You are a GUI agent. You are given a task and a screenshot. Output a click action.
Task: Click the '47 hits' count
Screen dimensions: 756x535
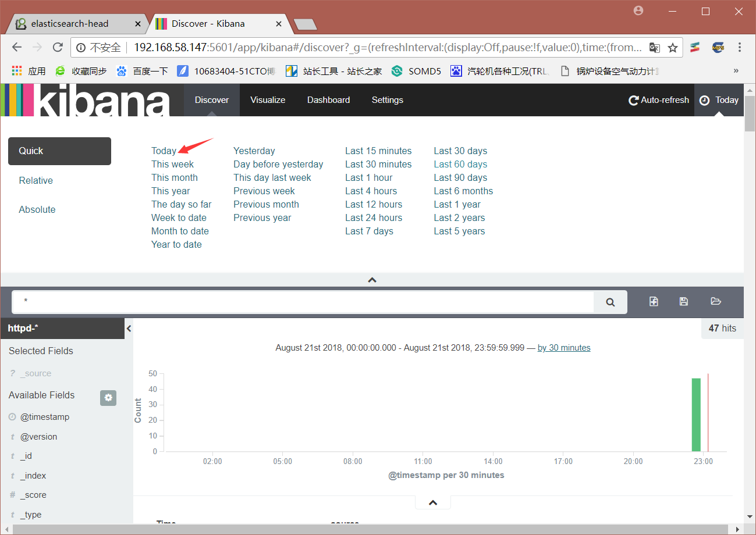click(722, 329)
